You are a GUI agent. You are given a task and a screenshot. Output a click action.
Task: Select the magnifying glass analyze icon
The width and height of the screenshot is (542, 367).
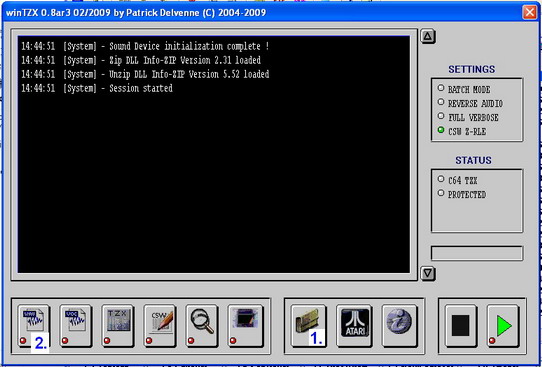tap(202, 326)
